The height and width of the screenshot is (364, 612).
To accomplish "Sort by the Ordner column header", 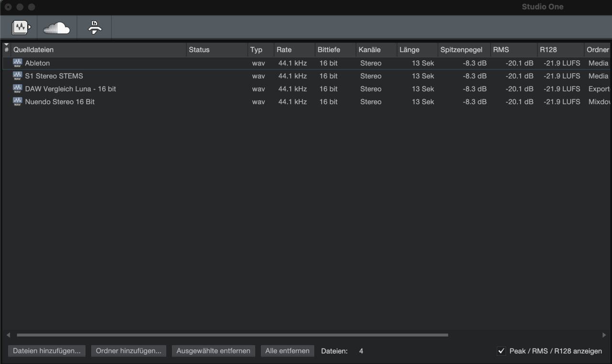I will tap(598, 50).
